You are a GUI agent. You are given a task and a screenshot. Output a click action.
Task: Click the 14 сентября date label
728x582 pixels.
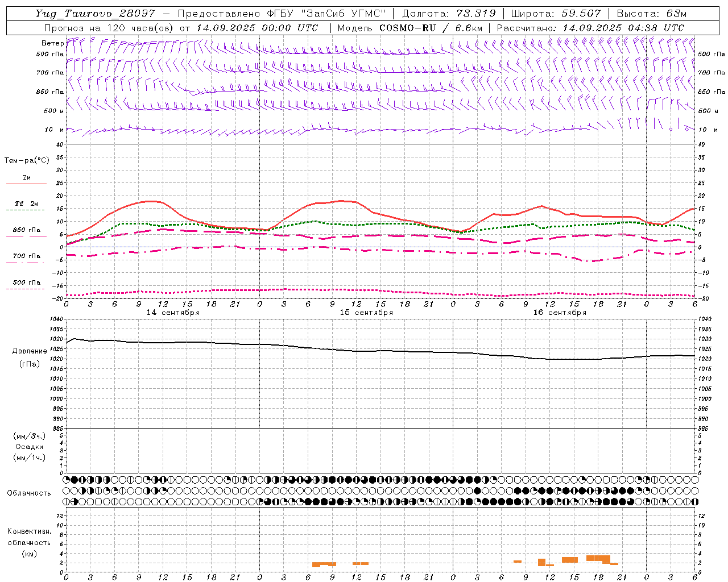(x=173, y=313)
